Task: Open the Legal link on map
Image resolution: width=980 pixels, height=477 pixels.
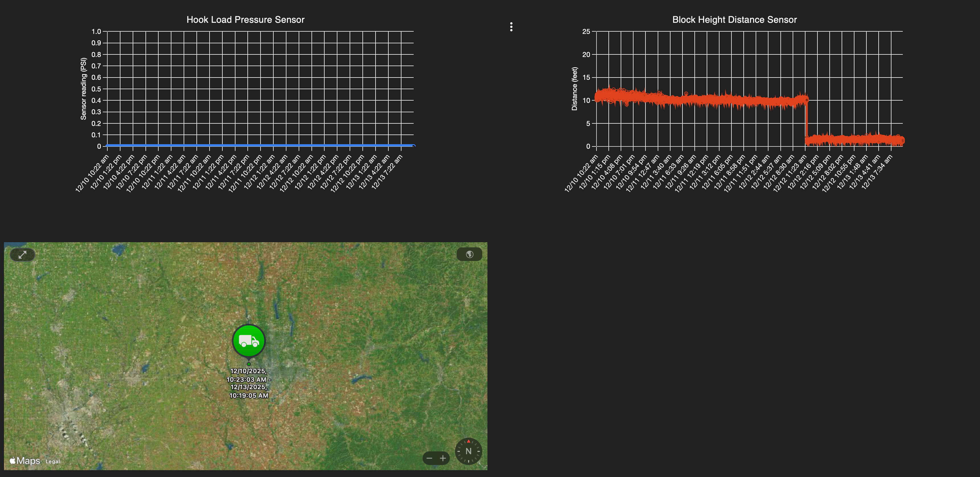Action: [x=52, y=461]
